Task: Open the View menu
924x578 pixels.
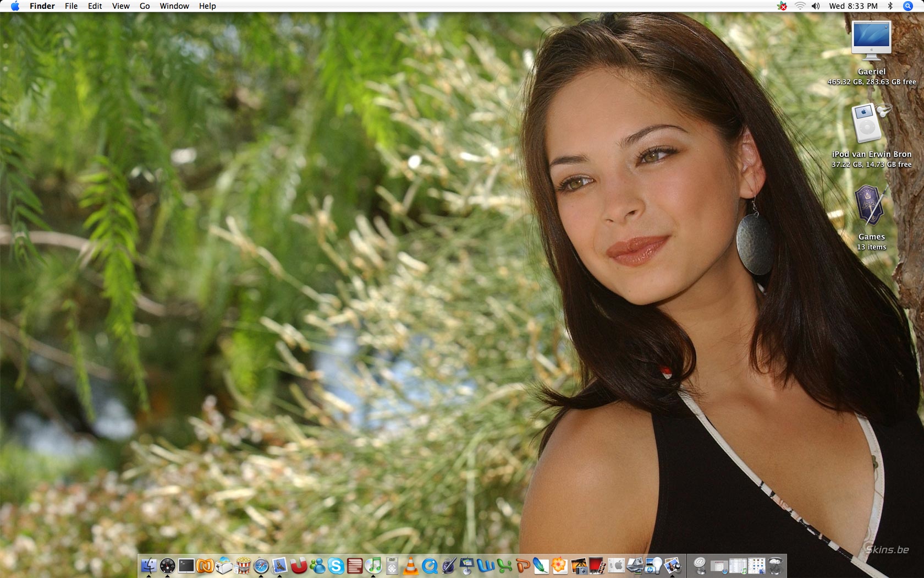Action: pyautogui.click(x=120, y=6)
